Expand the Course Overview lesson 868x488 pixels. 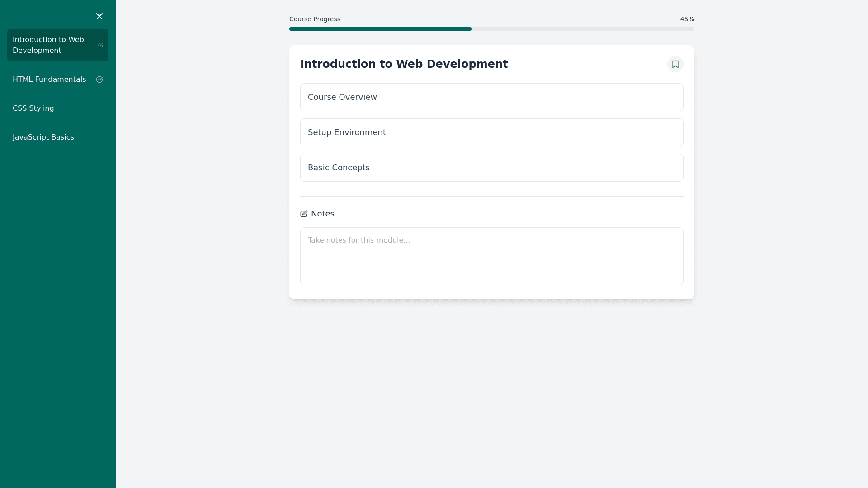(x=491, y=97)
